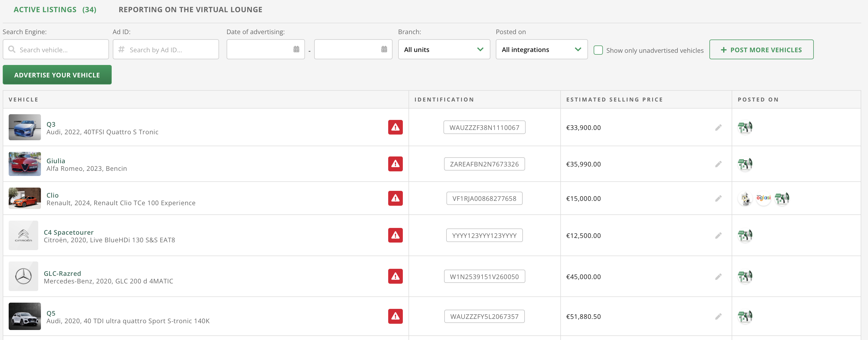
Task: Expand the All integrations dropdown
Action: (541, 50)
